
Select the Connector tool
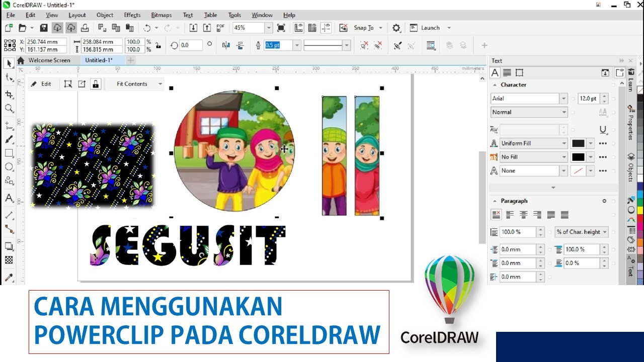pyautogui.click(x=9, y=229)
